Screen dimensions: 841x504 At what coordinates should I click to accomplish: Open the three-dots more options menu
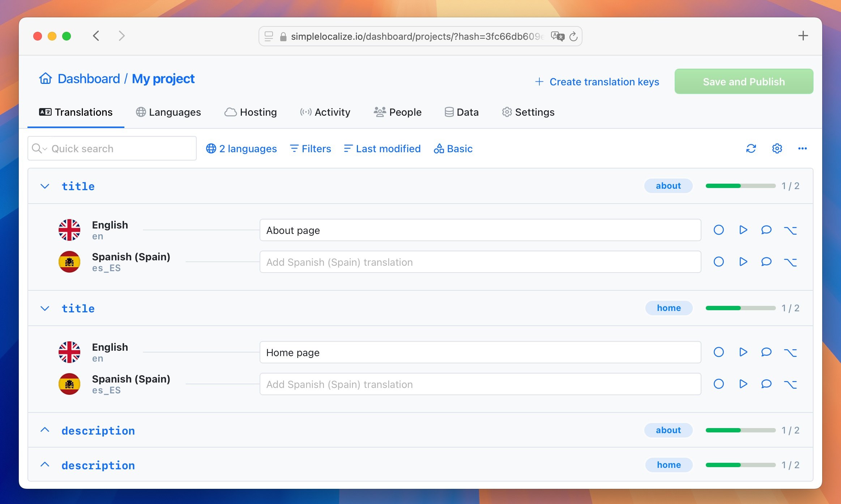(x=803, y=149)
